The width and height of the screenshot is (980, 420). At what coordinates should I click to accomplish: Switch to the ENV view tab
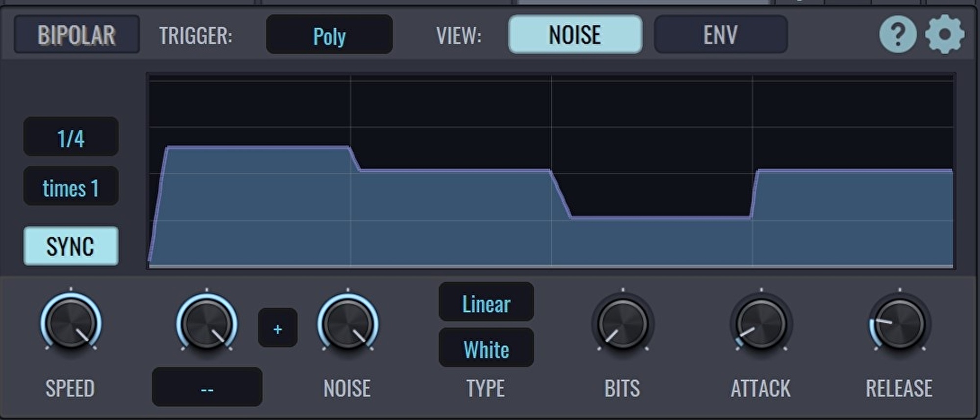click(x=720, y=34)
